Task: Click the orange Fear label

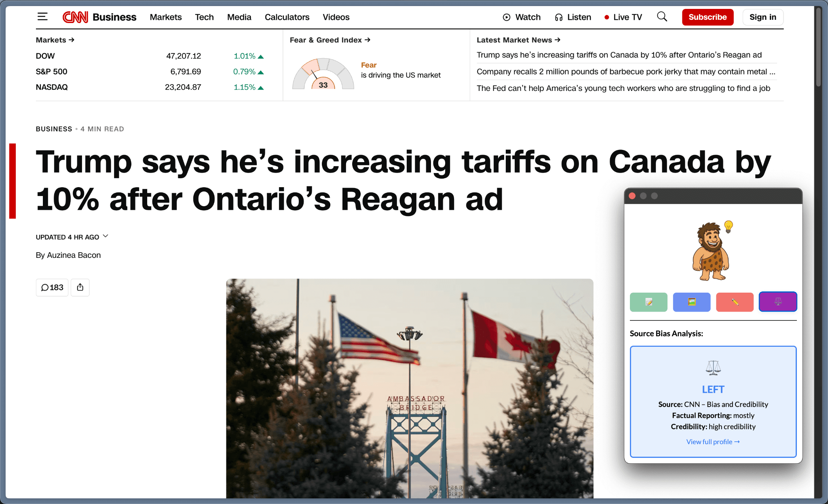Action: (x=369, y=65)
